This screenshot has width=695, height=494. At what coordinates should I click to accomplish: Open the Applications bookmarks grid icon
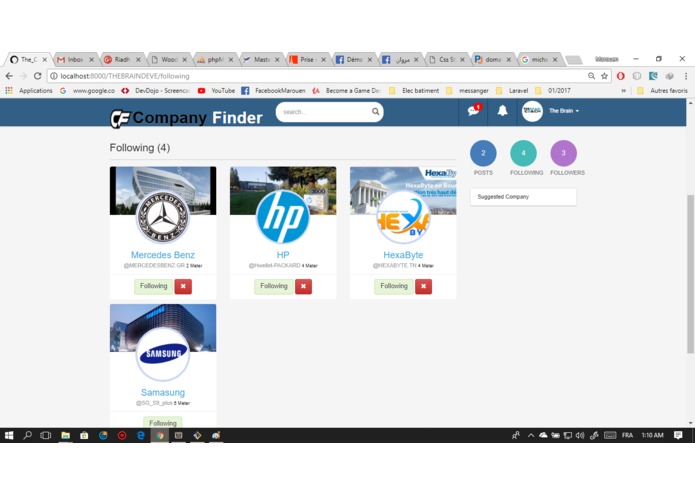[x=9, y=90]
